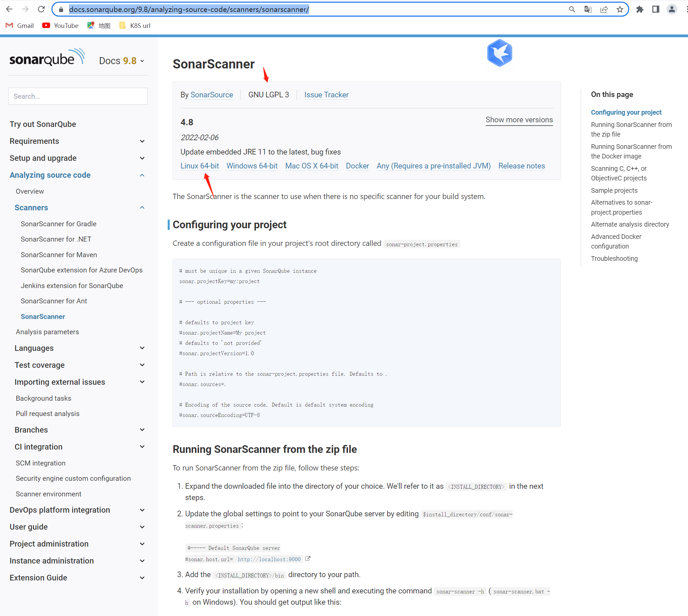Bookmark page with the star icon
The width and height of the screenshot is (688, 616).
point(620,9)
